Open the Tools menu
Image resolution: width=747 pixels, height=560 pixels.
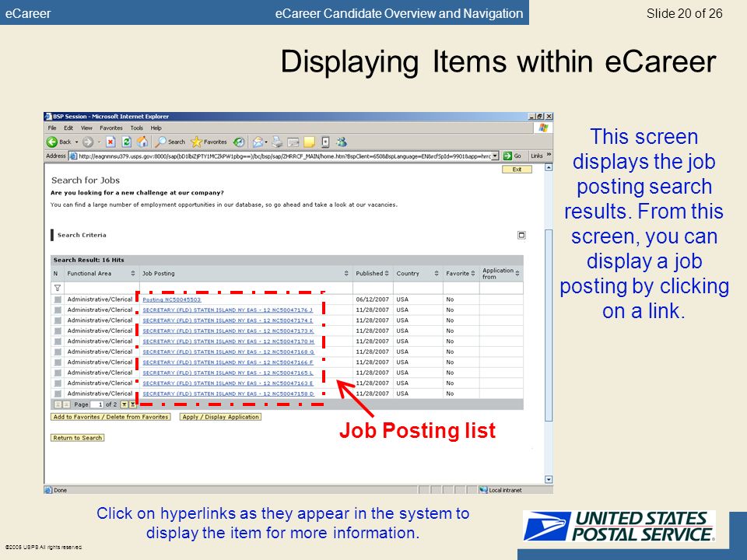tap(137, 128)
